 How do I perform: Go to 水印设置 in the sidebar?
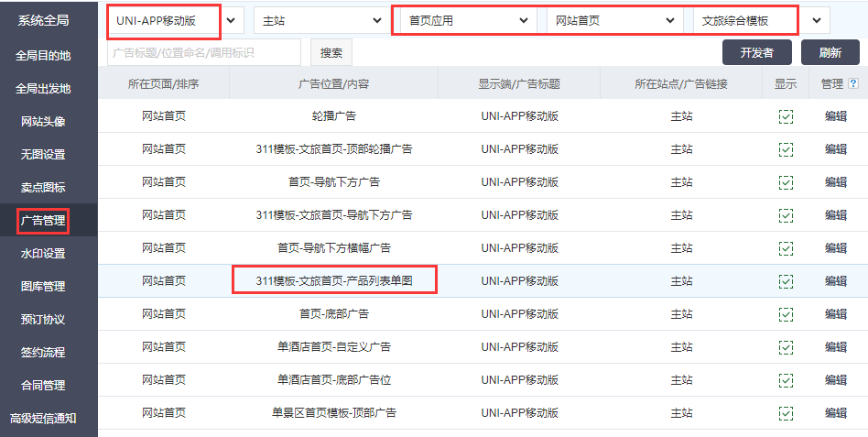coord(43,253)
